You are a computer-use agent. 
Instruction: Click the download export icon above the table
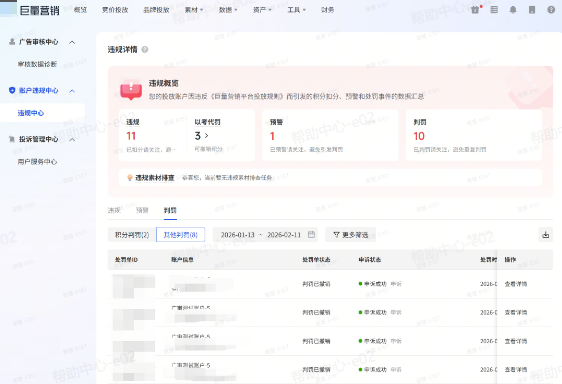pyautogui.click(x=546, y=235)
